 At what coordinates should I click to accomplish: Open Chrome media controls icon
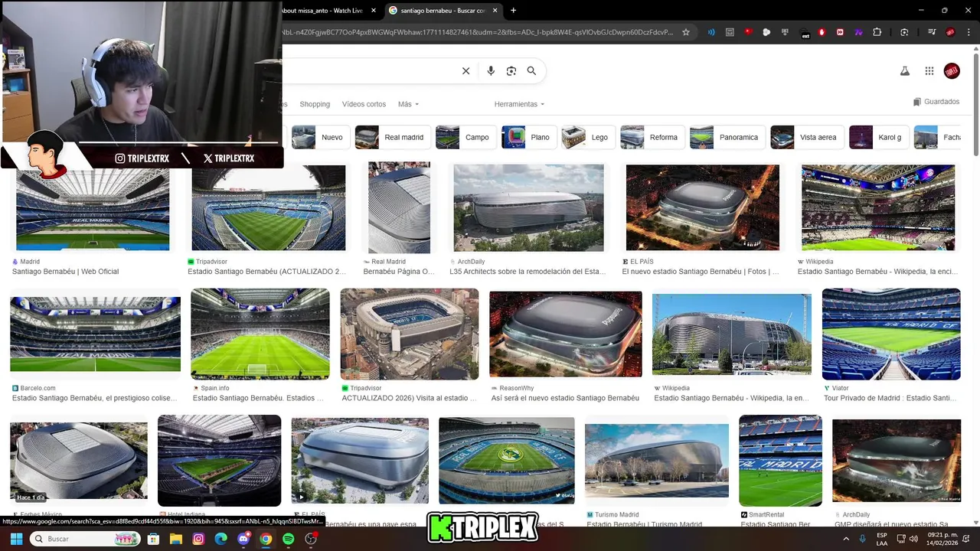click(x=932, y=32)
